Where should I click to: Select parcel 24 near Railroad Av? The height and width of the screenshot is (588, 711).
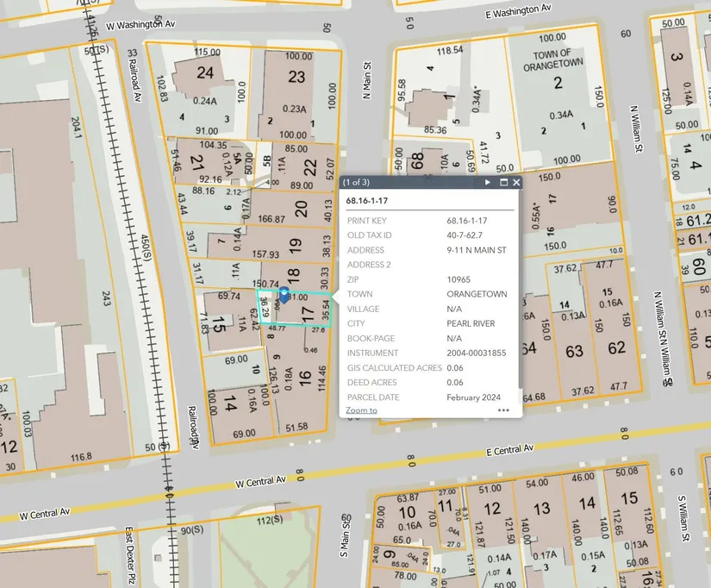tap(204, 72)
